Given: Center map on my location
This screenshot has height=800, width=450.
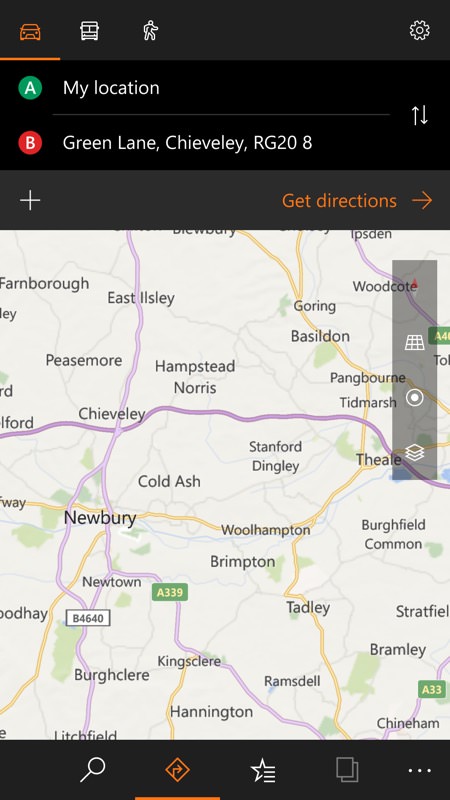Looking at the screenshot, I should (415, 397).
